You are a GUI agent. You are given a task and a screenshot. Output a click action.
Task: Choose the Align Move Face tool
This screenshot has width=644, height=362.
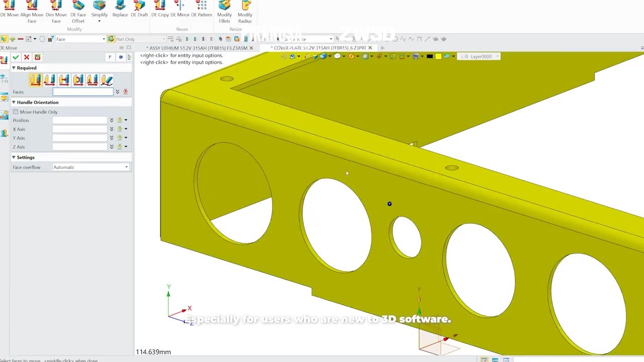32,11
